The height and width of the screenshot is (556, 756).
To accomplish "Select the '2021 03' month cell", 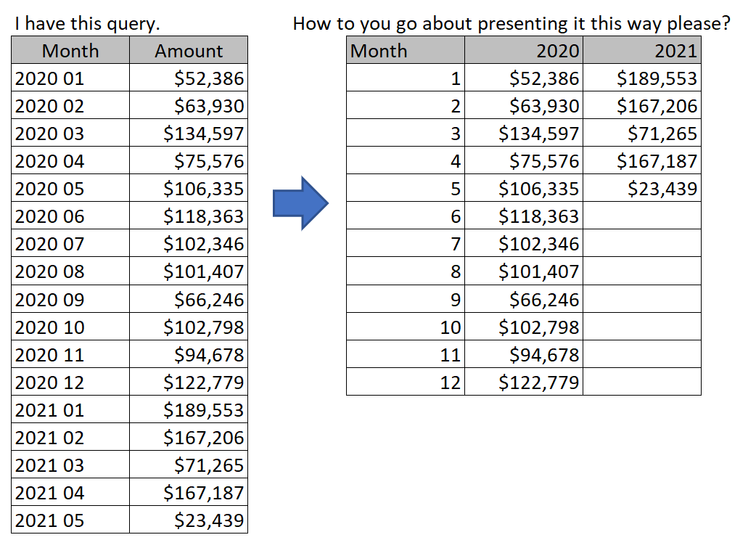I will click(70, 465).
